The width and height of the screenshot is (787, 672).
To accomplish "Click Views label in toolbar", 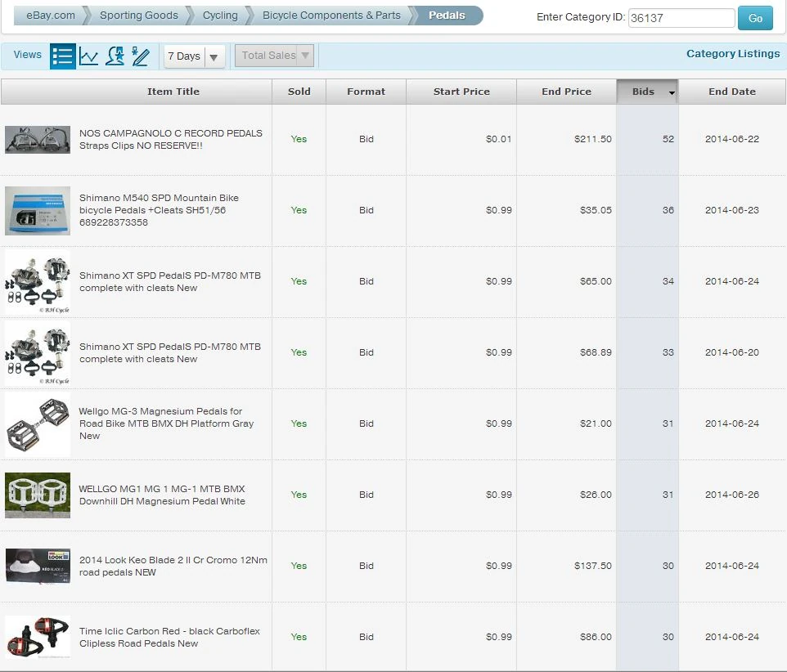I will click(28, 55).
